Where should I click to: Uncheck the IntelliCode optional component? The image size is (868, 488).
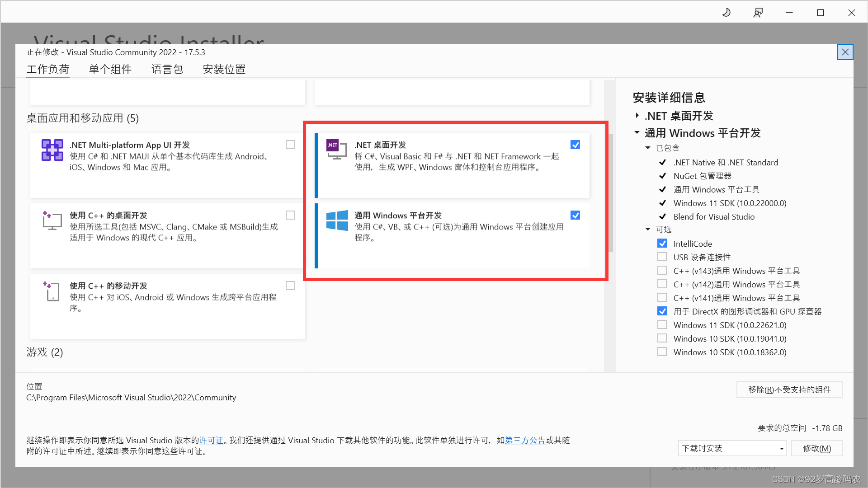[x=662, y=244]
